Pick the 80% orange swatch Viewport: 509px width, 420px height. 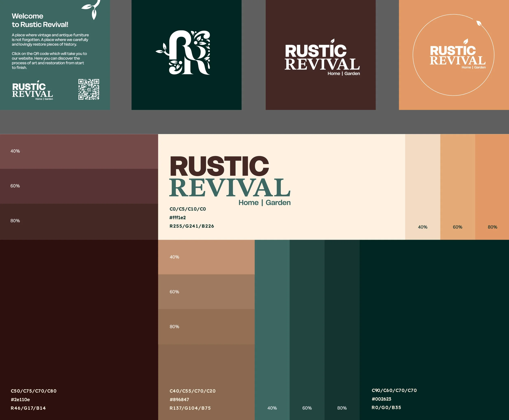(x=492, y=187)
